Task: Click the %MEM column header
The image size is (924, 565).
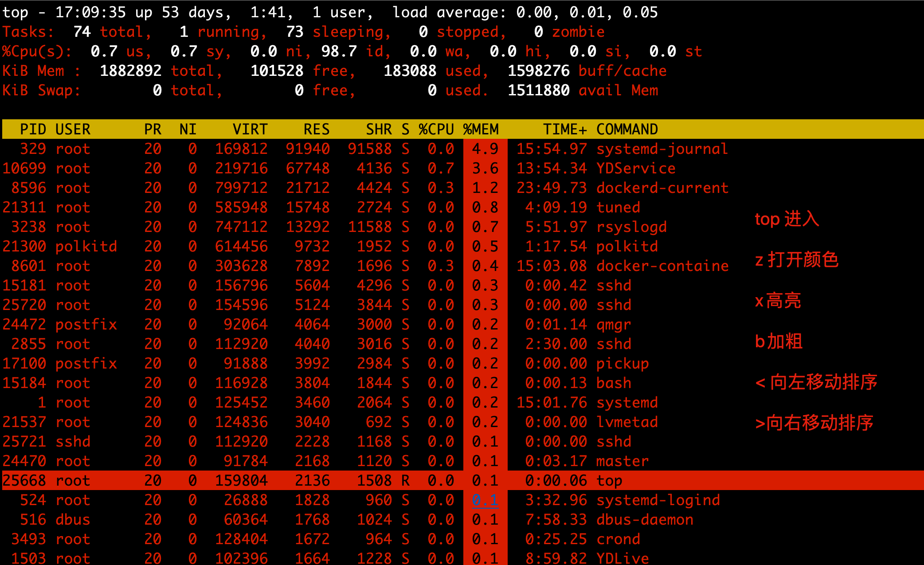Action: [x=481, y=129]
